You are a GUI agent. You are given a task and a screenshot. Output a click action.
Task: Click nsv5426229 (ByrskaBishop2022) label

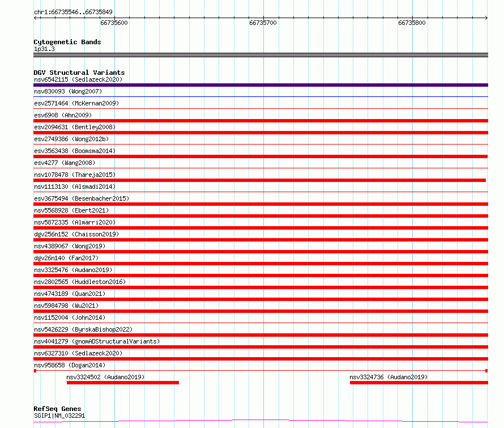click(83, 329)
